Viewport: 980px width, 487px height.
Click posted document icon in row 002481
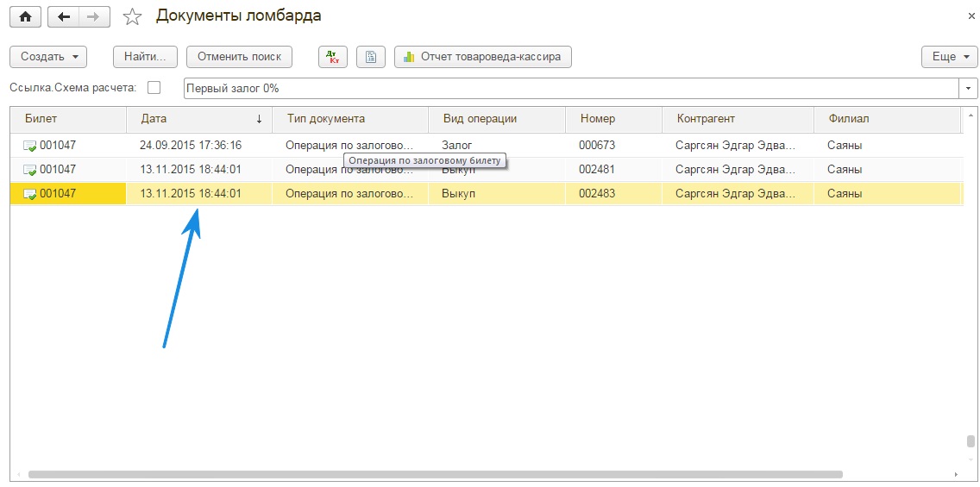[29, 170]
